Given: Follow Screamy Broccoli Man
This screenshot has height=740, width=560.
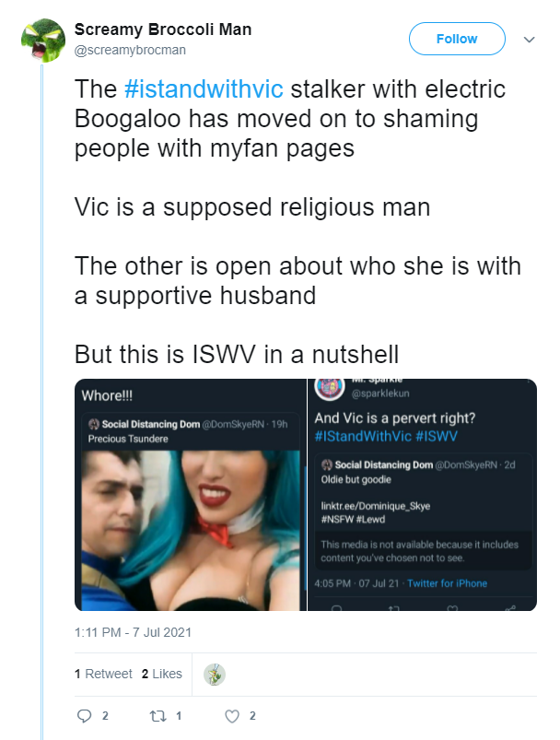Looking at the screenshot, I should (x=457, y=39).
